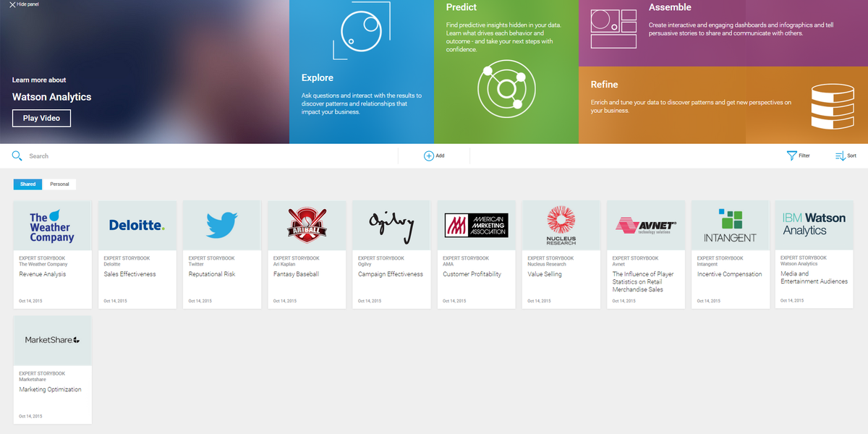Screen dimensions: 868x434
Task: Click the Watson Analytics heading in banner
Action: pyautogui.click(x=52, y=97)
